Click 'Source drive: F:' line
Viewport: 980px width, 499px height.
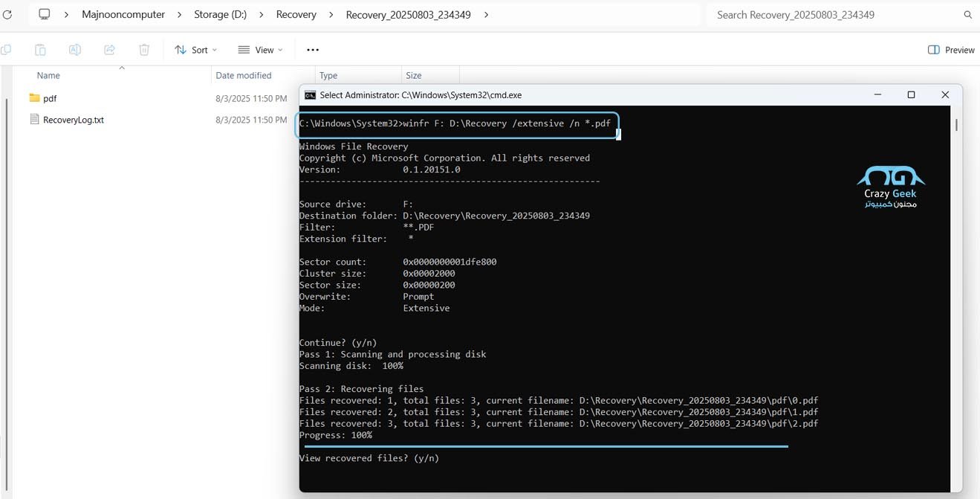356,204
